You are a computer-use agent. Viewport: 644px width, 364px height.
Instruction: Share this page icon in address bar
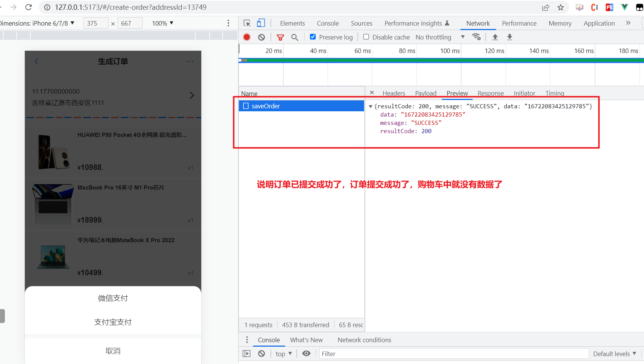click(545, 7)
